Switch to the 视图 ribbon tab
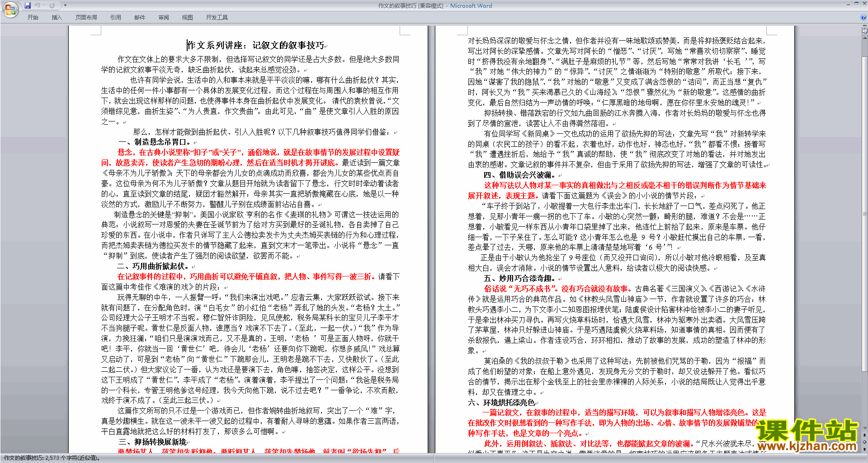Screen dimensions: 868x463 click(187, 17)
